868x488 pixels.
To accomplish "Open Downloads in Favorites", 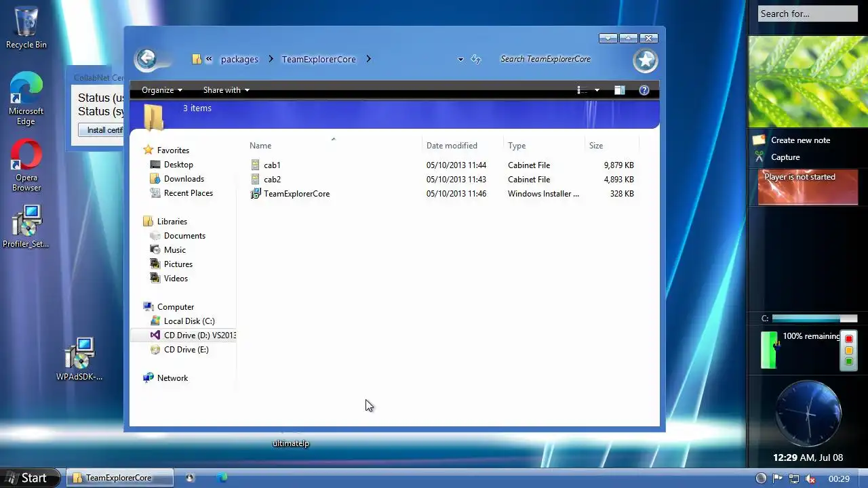I will pos(184,179).
